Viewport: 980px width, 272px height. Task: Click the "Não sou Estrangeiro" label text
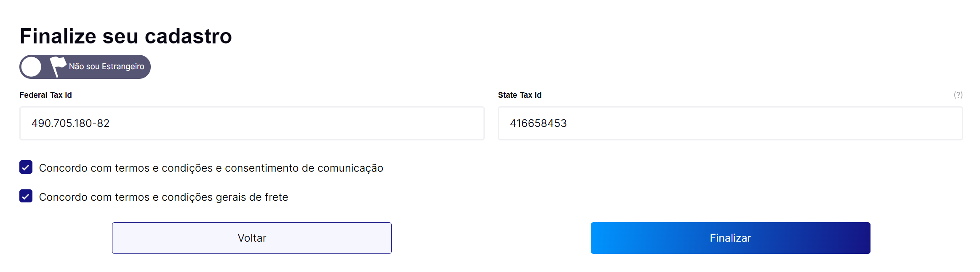tap(107, 67)
